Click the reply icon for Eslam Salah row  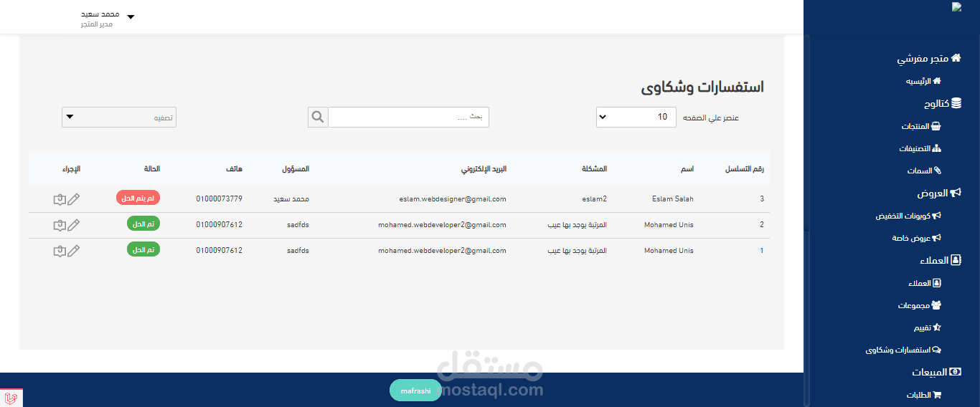60,199
